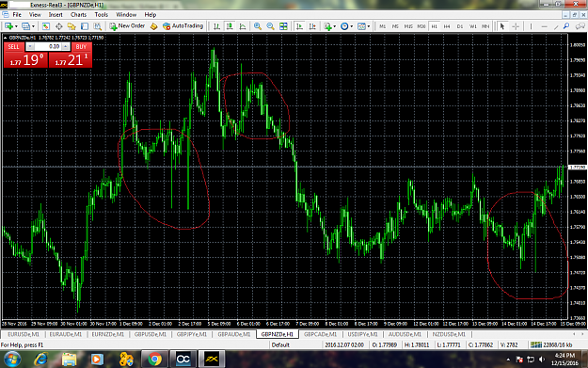This screenshot has width=588, height=368.
Task: Click the red SELL button
Action: (x=14, y=46)
